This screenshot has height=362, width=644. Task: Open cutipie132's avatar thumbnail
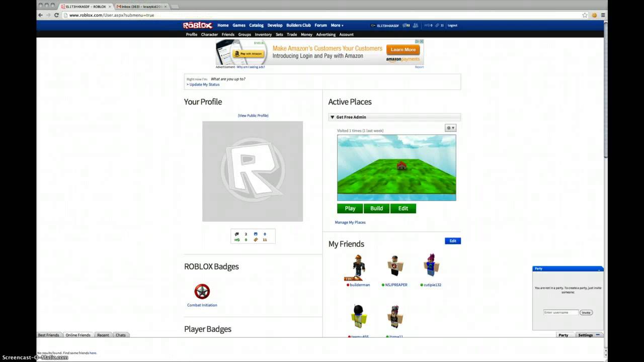431,265
